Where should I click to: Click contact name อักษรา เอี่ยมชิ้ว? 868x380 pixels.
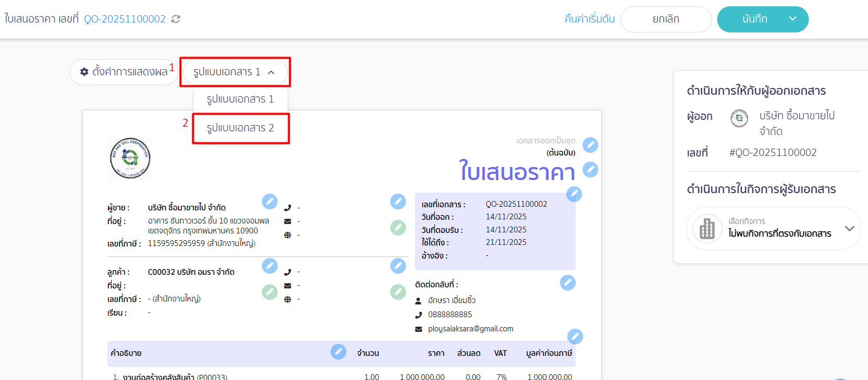pos(452,300)
